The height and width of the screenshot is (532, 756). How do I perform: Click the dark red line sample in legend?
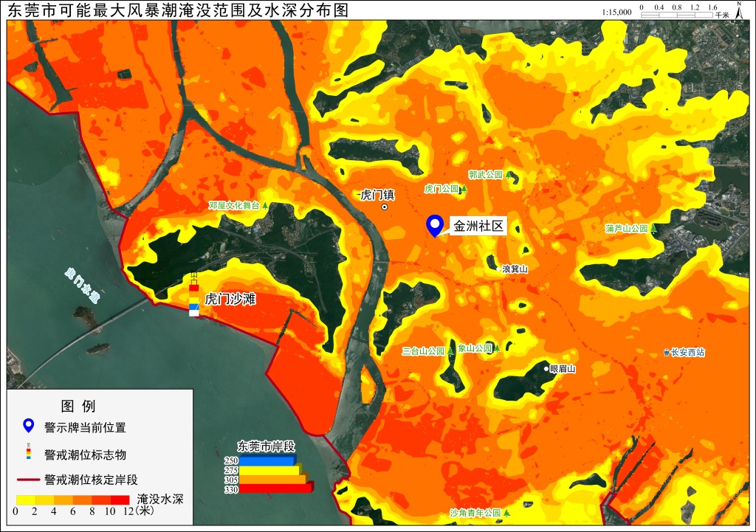29,480
